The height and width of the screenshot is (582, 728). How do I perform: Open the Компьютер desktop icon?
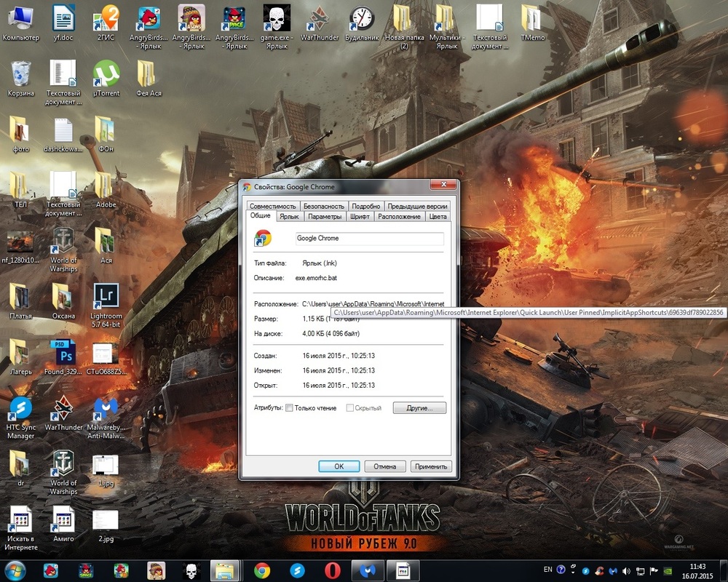coord(21,23)
